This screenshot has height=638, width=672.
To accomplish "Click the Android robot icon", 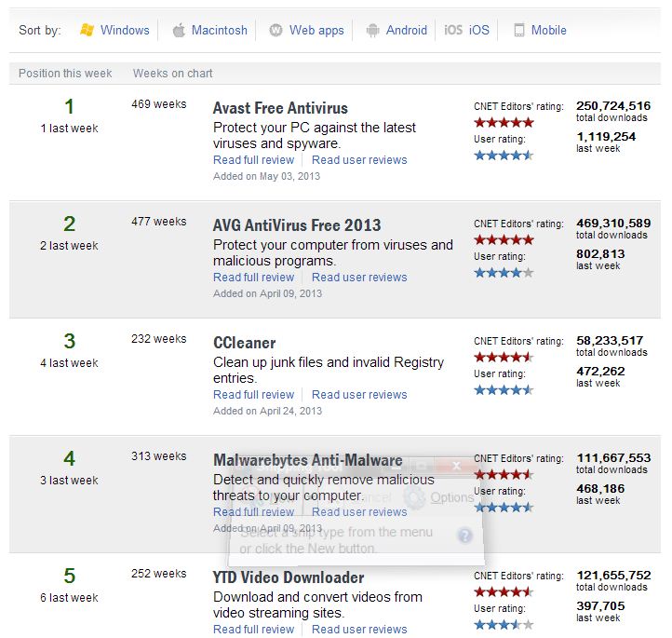I will [373, 30].
